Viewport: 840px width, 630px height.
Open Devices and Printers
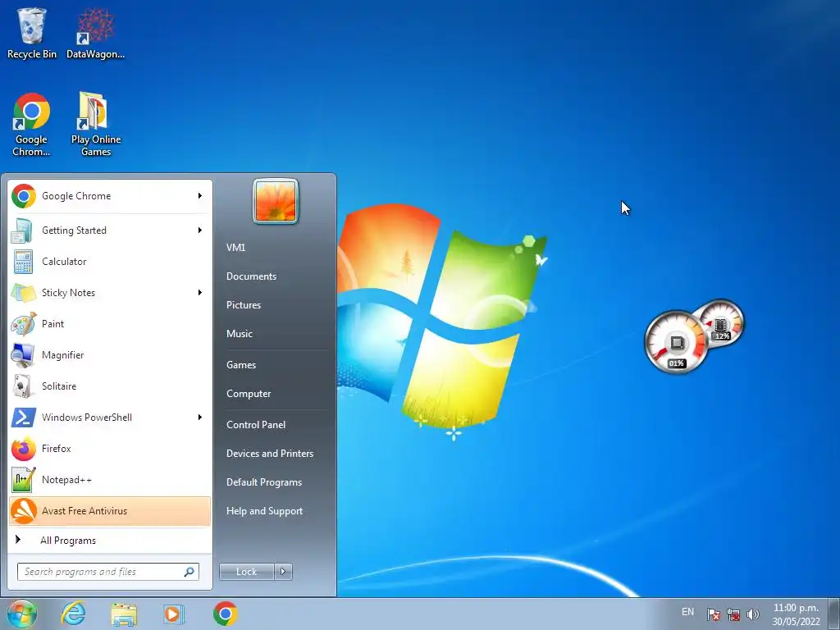point(270,454)
